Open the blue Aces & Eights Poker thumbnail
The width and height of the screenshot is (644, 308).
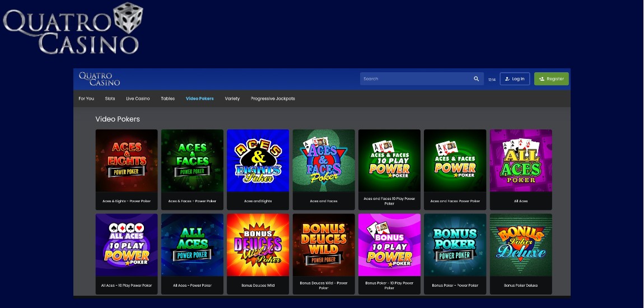pos(258,161)
